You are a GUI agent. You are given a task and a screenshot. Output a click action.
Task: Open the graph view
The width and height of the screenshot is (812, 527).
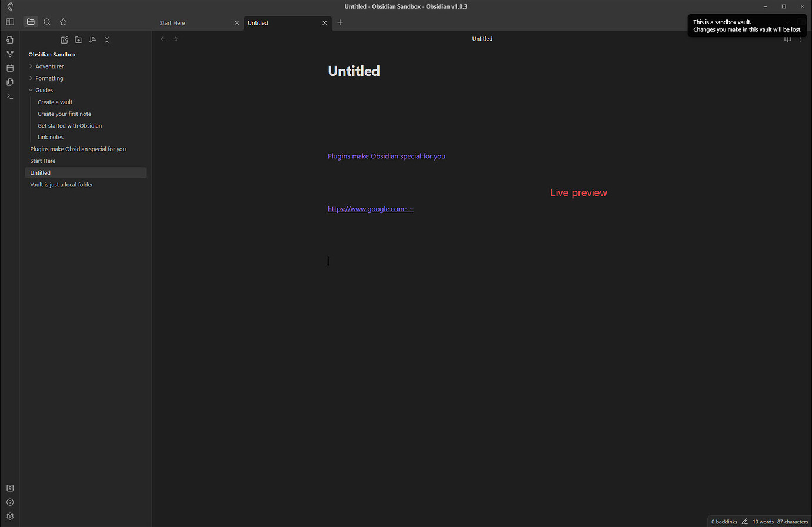(9, 54)
